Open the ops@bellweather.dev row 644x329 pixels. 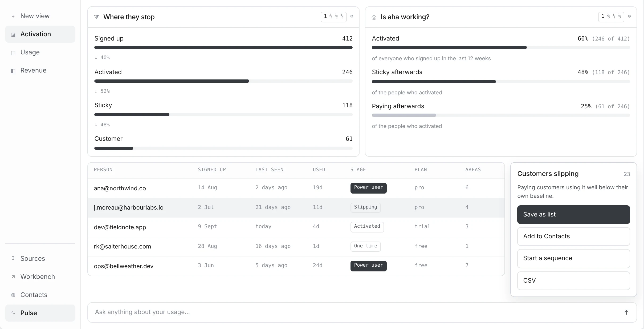pyautogui.click(x=296, y=266)
